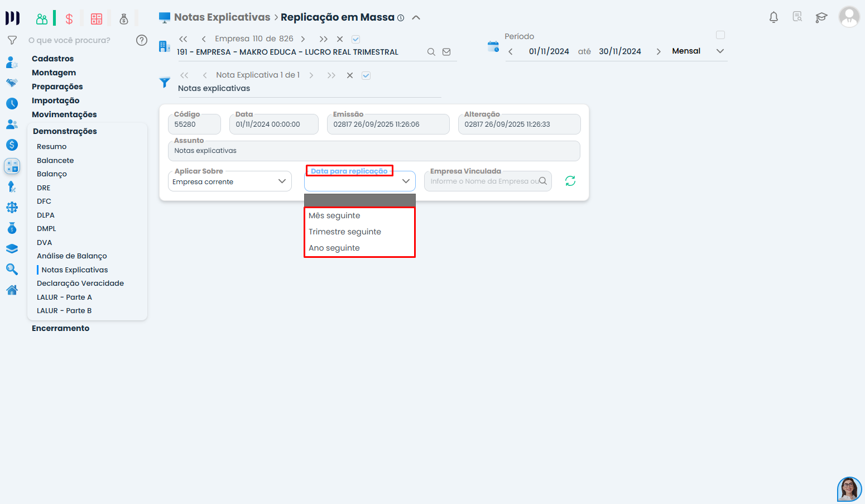Click the search icon in Empresa Vinculada
This screenshot has height=504, width=865.
coord(543,181)
